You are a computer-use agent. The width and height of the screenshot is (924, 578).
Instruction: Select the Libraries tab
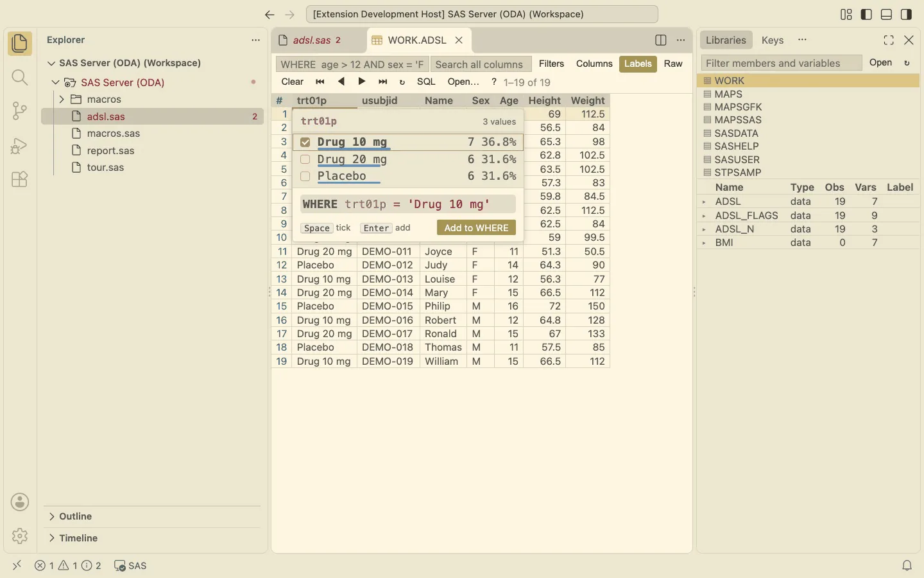click(726, 40)
